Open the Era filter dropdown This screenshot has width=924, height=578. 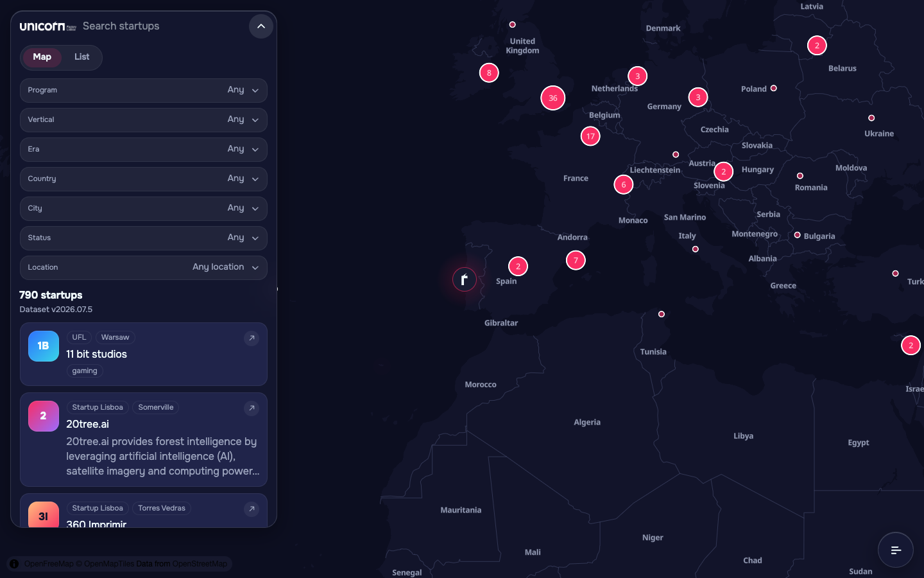(x=144, y=150)
